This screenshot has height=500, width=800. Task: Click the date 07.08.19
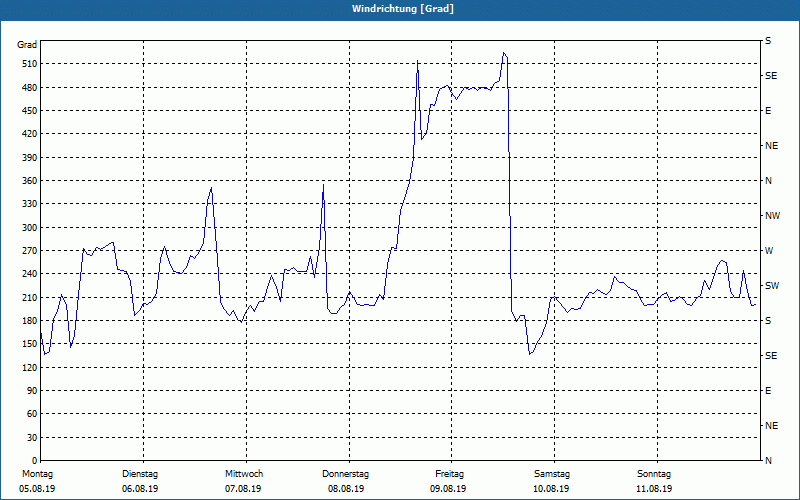243,489
